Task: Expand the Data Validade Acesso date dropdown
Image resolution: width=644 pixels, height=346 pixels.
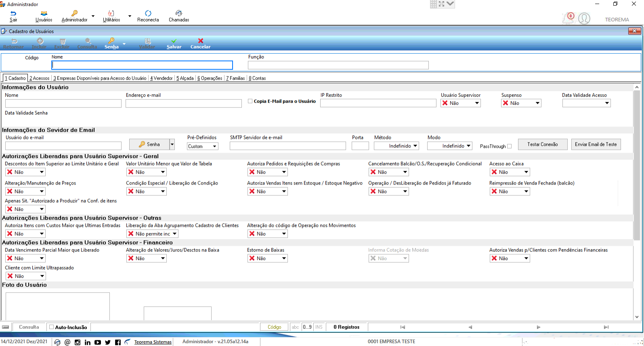Action: point(607,103)
